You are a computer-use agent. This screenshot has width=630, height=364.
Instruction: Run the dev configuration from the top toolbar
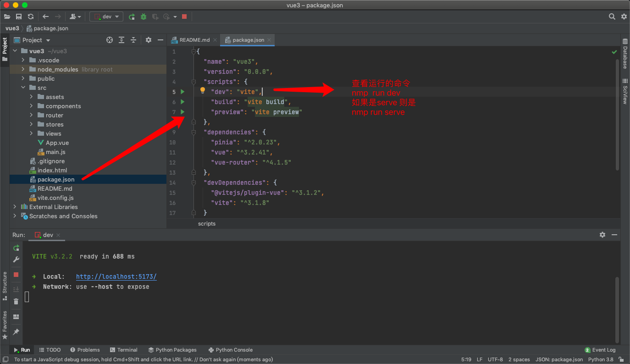click(x=132, y=17)
